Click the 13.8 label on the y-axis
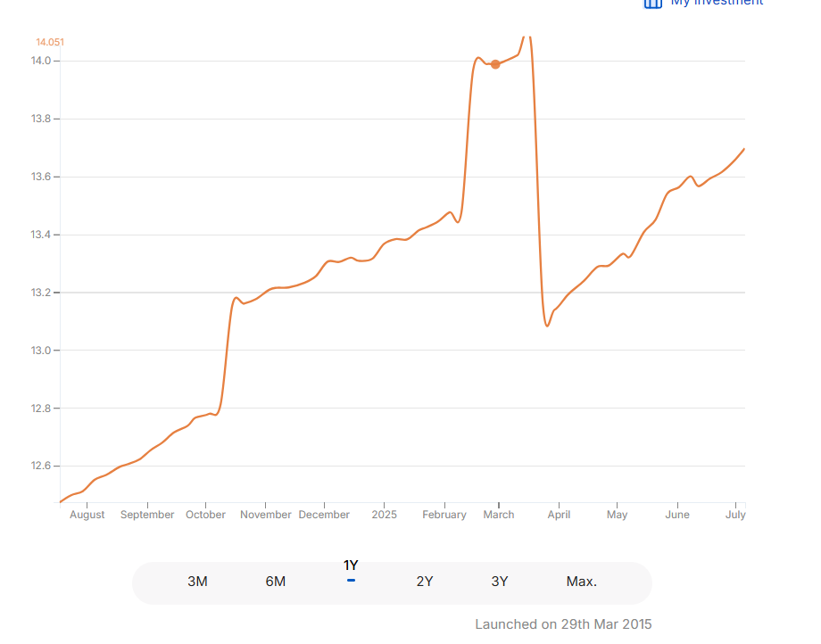 pos(41,119)
